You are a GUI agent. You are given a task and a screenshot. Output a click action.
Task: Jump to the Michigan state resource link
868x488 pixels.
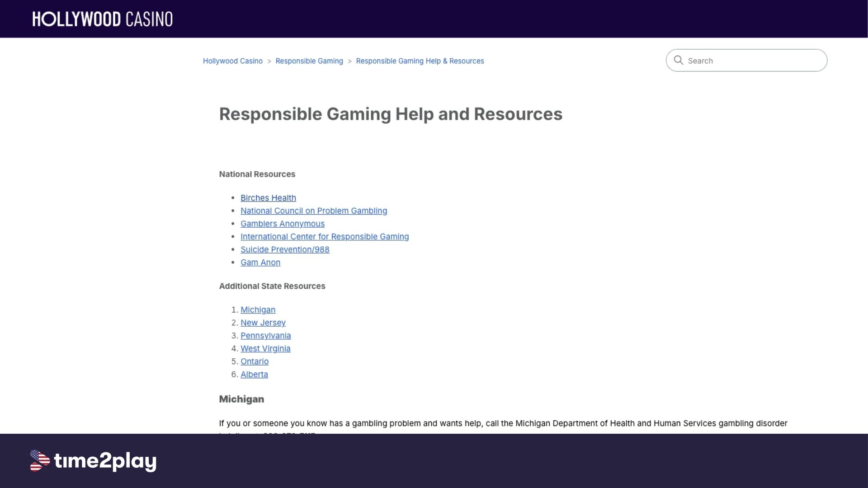(x=258, y=310)
